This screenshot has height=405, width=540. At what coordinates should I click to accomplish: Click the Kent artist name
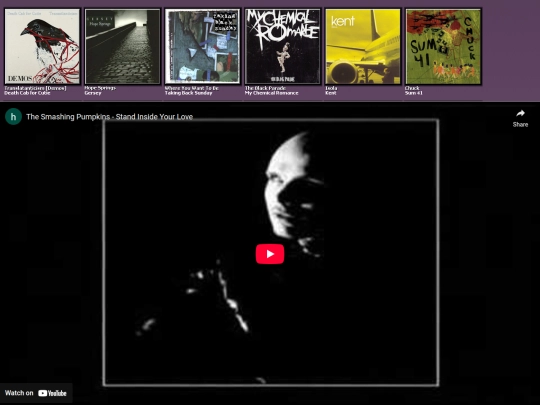point(331,93)
